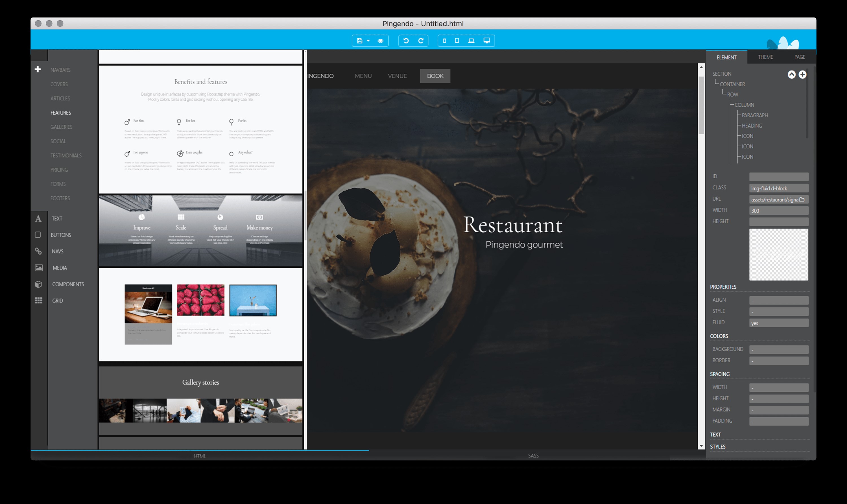The height and width of the screenshot is (504, 847).
Task: Select GALLERIES in the blocks list
Action: coord(62,127)
